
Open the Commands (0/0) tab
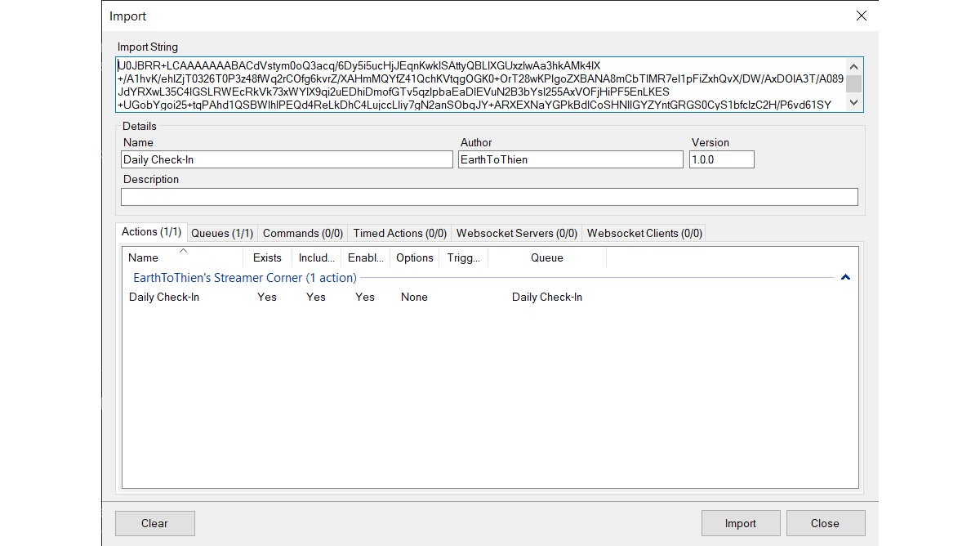click(x=302, y=233)
